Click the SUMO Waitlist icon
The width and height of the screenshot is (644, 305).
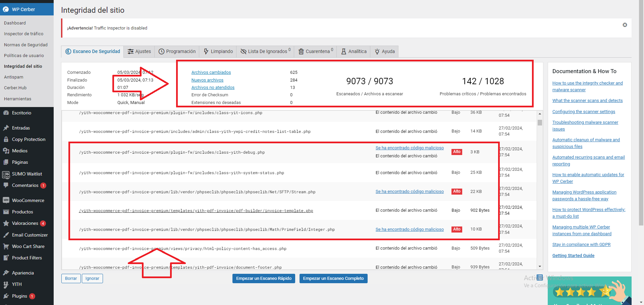click(6, 174)
